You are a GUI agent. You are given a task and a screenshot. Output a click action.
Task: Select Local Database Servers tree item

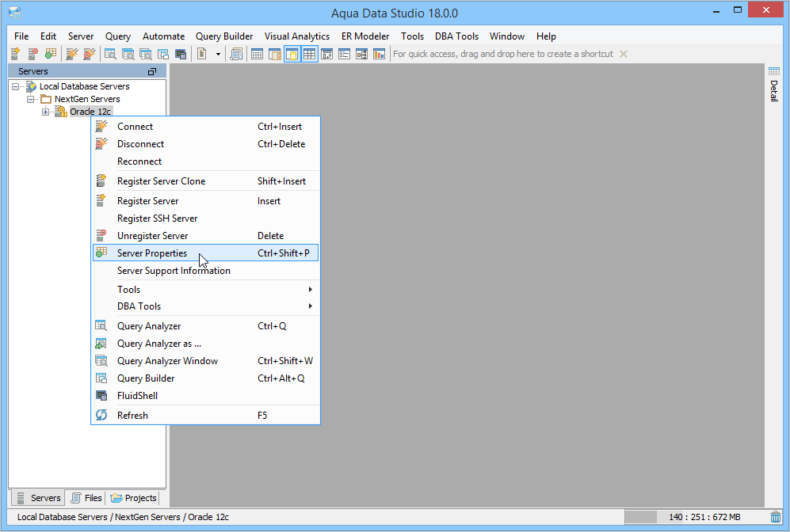[84, 86]
